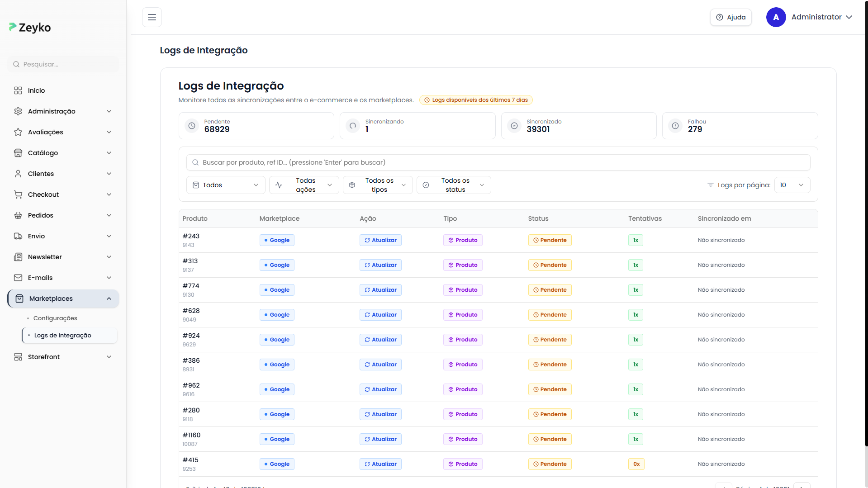
Task: Click the clock icon in Pendente card
Action: click(192, 126)
